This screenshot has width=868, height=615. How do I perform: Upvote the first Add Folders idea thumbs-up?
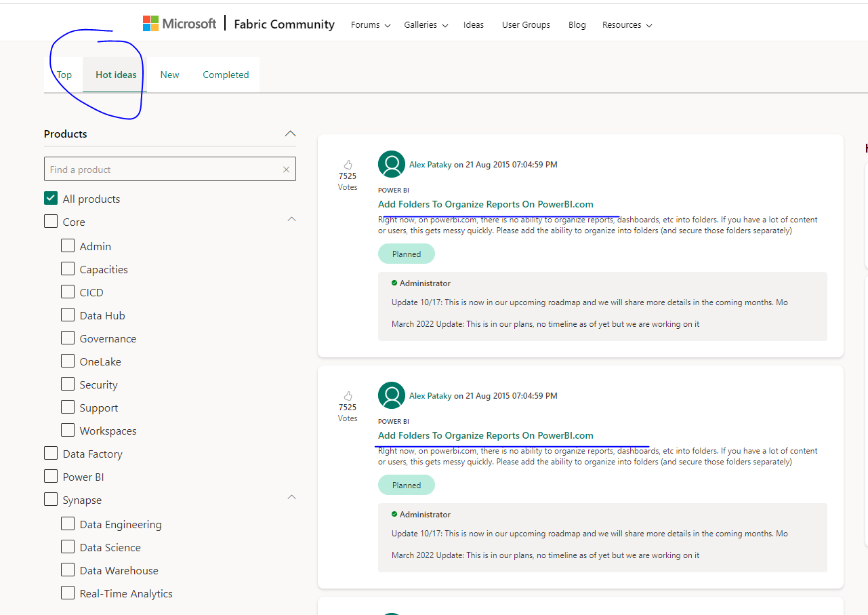pos(348,164)
